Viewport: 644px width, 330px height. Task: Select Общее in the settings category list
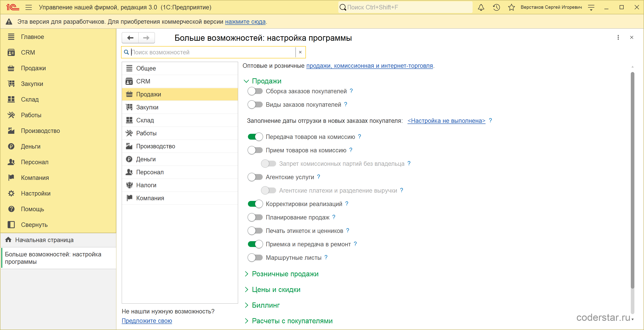click(180, 68)
